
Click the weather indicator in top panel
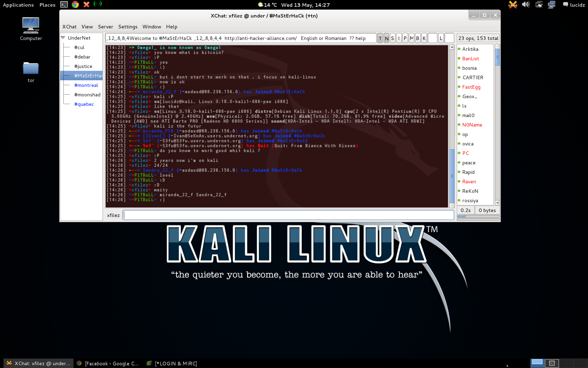pyautogui.click(x=267, y=5)
